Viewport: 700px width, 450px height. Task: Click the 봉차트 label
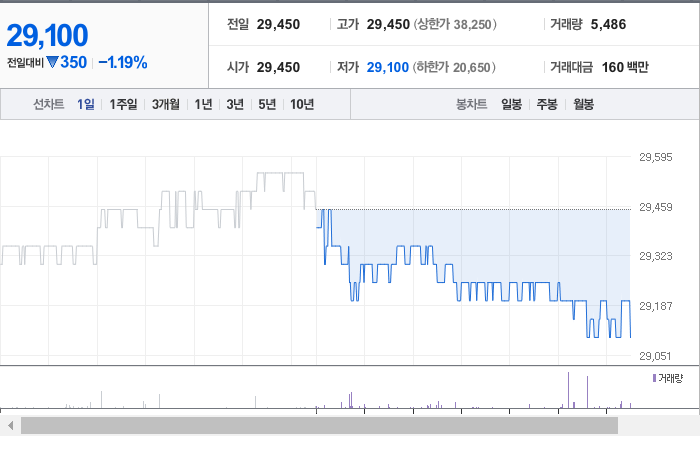coord(471,104)
